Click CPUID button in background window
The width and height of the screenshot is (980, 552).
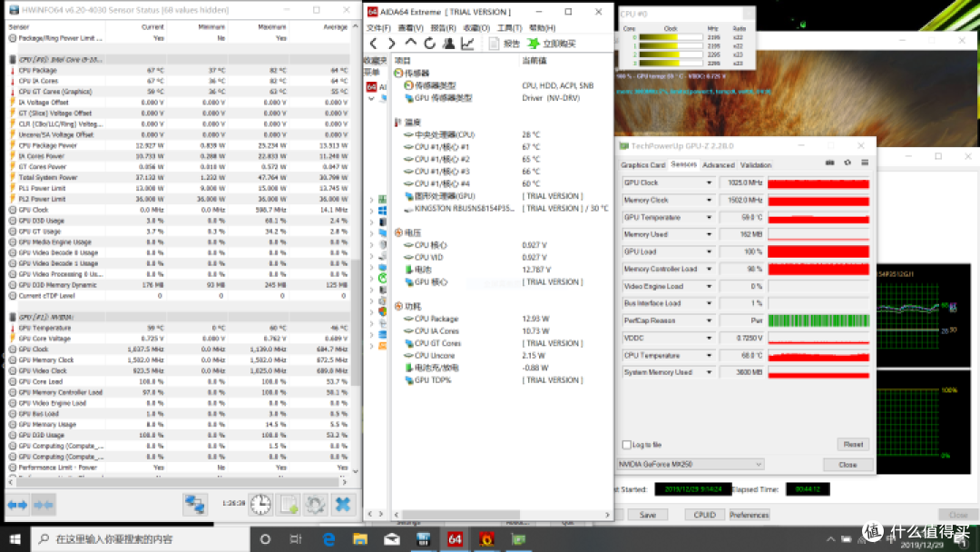pos(704,515)
